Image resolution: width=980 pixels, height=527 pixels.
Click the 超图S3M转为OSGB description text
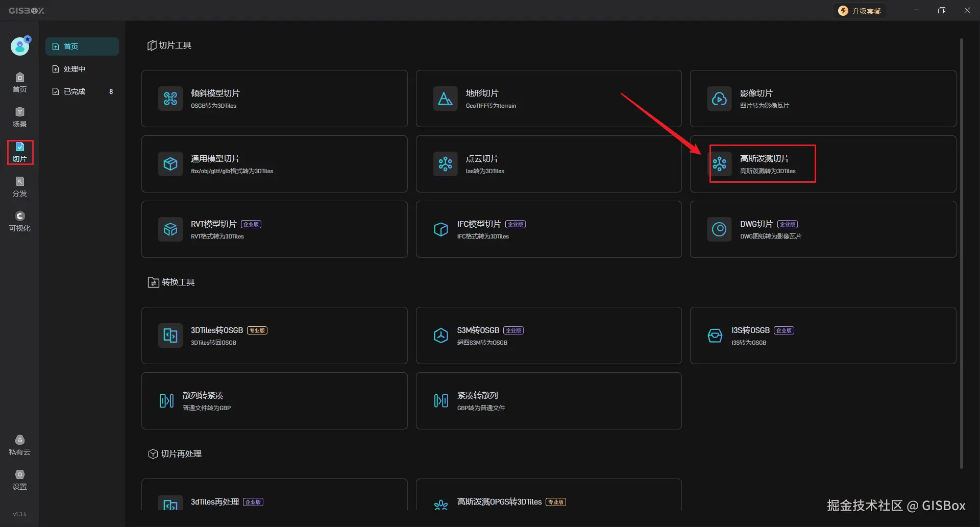click(x=482, y=343)
